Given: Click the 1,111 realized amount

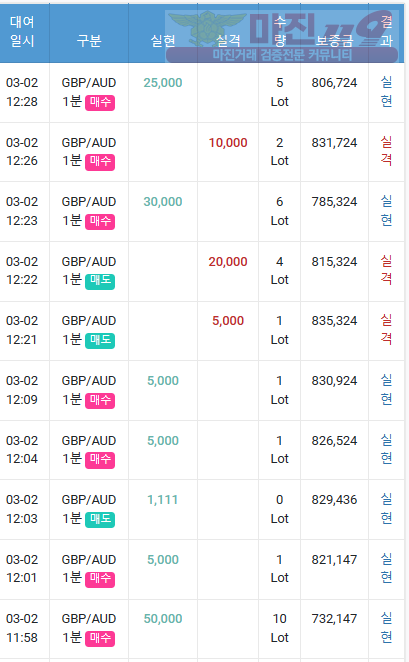Looking at the screenshot, I should click(x=163, y=500).
